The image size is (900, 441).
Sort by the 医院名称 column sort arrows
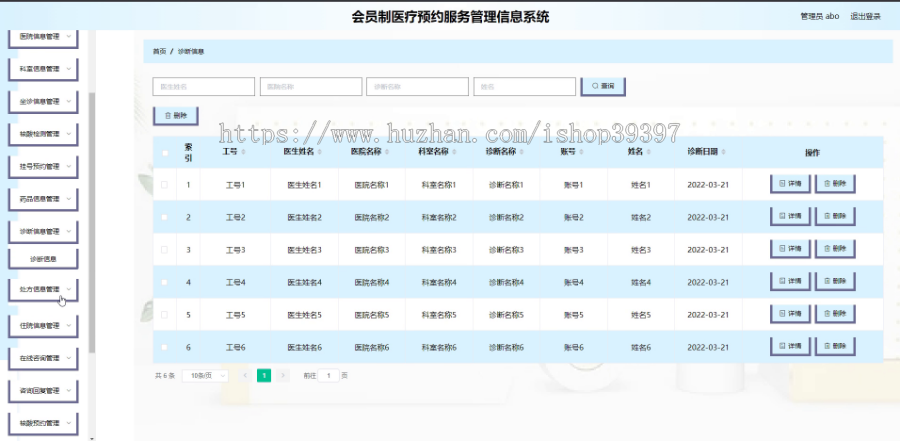(386, 152)
